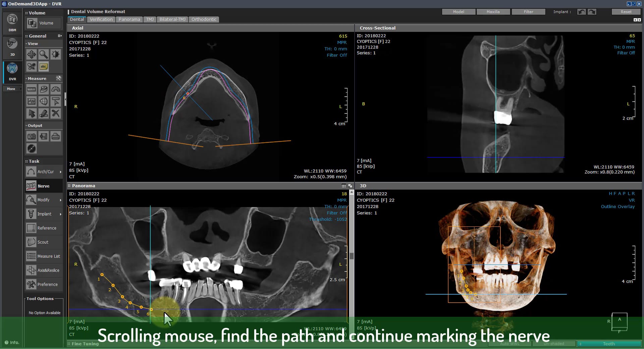Select the Pan move tool

pos(32,54)
